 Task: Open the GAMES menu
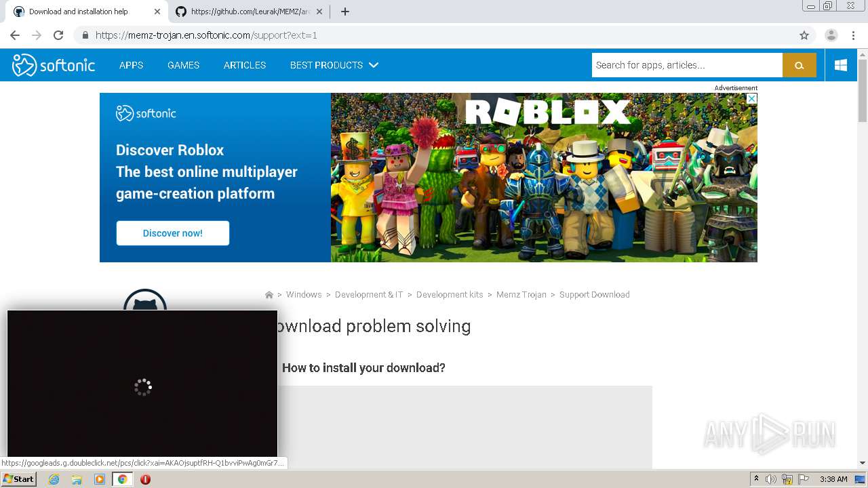(183, 65)
